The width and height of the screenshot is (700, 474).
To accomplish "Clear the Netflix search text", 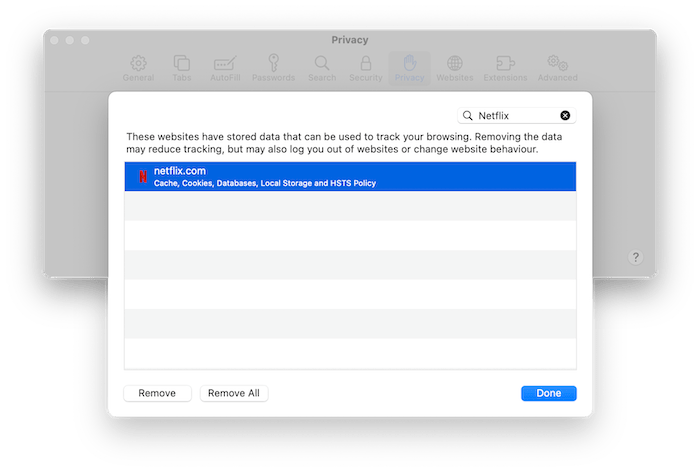I will (x=565, y=116).
